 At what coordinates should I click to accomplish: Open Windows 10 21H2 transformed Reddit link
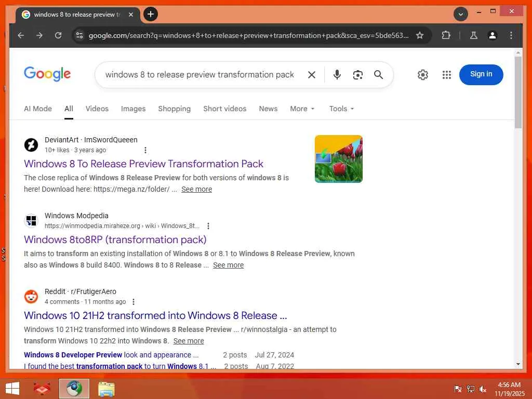[155, 315]
